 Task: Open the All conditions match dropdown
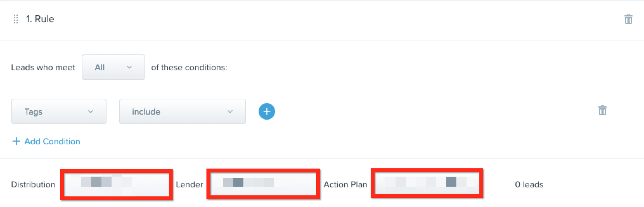[113, 67]
